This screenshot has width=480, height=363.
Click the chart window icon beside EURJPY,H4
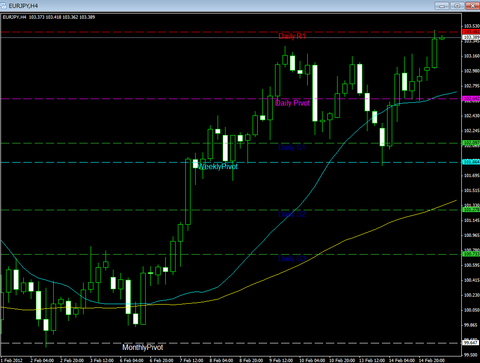click(3, 6)
